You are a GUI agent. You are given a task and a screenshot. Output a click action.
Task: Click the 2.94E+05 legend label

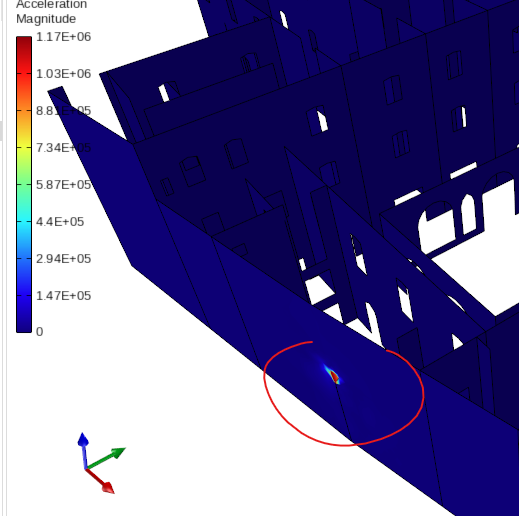[63, 259]
